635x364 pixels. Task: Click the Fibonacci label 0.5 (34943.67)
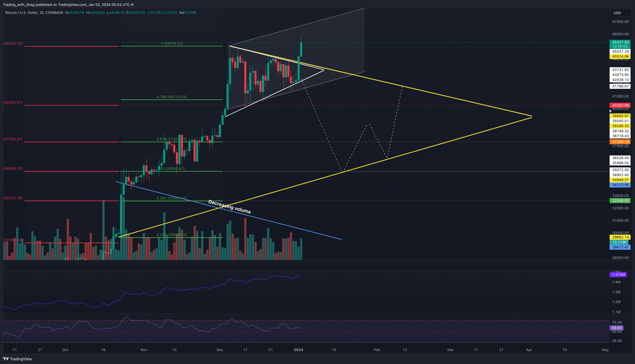(172, 168)
